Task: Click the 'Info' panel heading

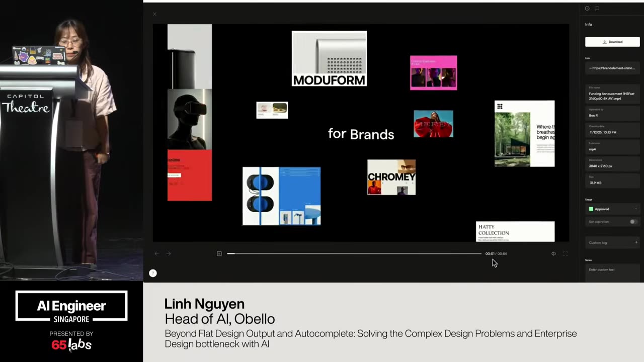Action: pyautogui.click(x=588, y=24)
